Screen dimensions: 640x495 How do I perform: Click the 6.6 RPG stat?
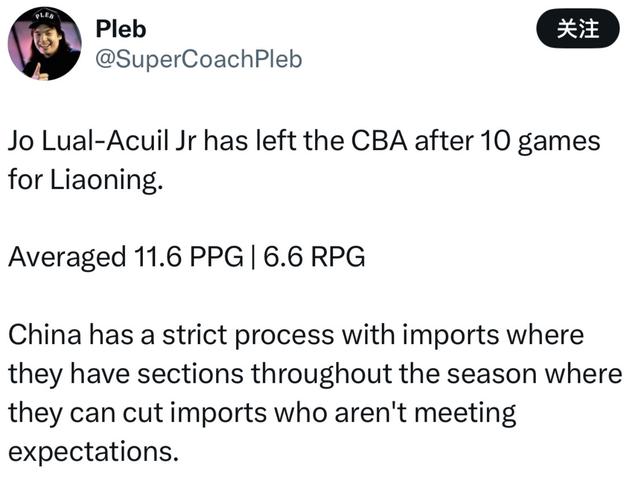314,257
